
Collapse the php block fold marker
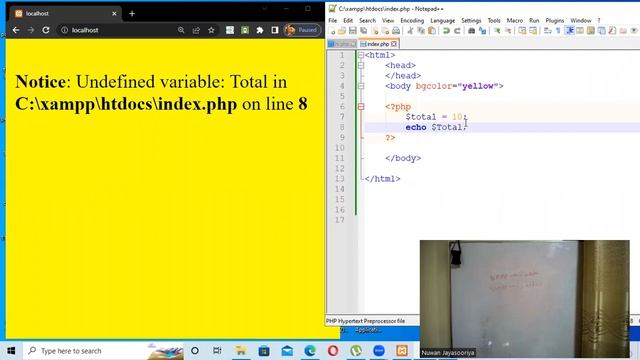coord(361,107)
